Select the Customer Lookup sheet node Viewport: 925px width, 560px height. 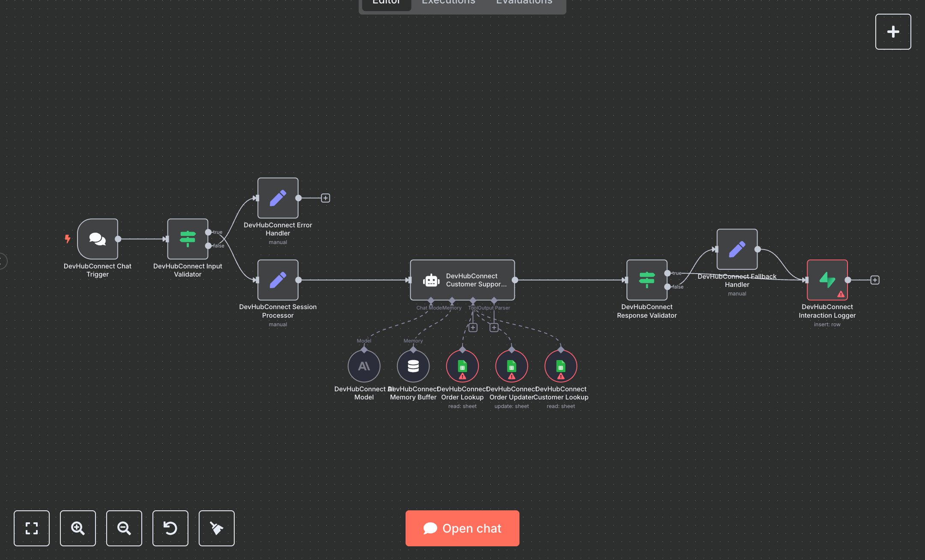(561, 366)
